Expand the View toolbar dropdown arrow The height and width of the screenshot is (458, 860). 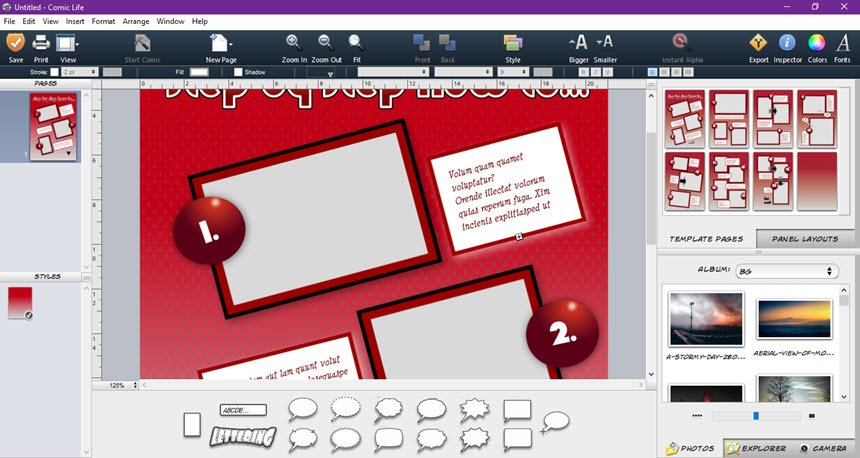pyautogui.click(x=77, y=43)
